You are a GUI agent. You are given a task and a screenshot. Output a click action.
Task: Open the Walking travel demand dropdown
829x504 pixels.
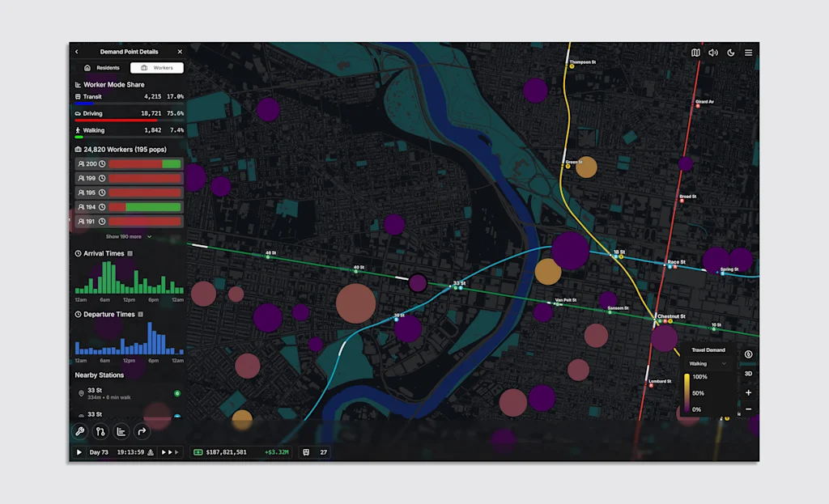[x=708, y=364]
